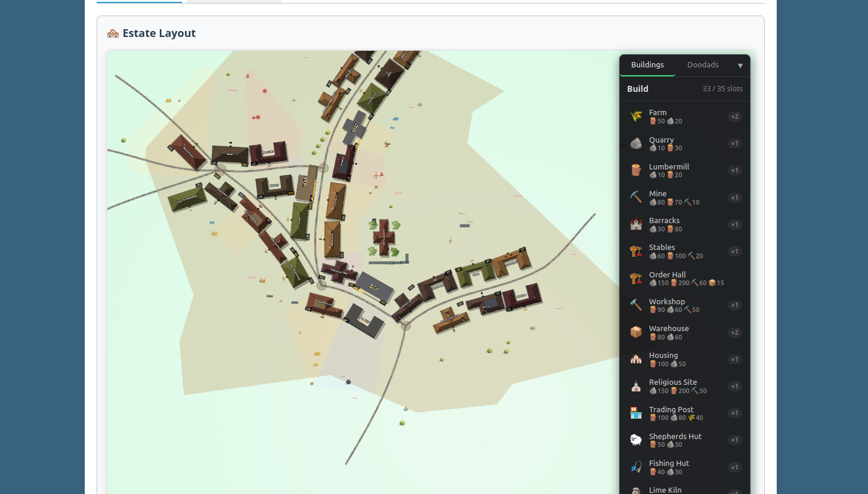
Task: Click the "Trading Post" building name
Action: pos(671,409)
